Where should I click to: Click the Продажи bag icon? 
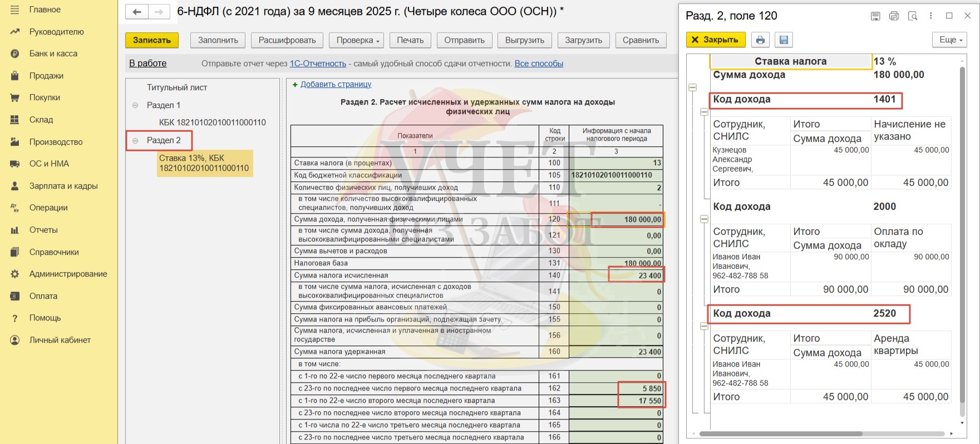pos(15,76)
